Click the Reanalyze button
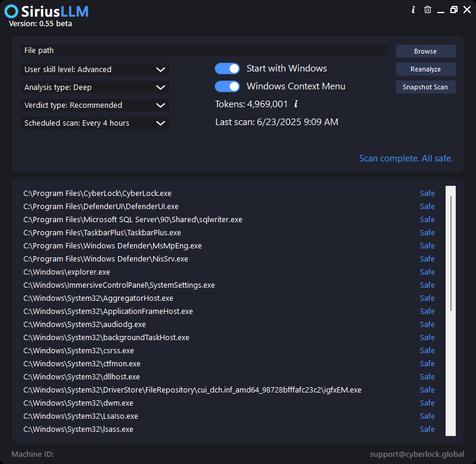 pos(425,69)
